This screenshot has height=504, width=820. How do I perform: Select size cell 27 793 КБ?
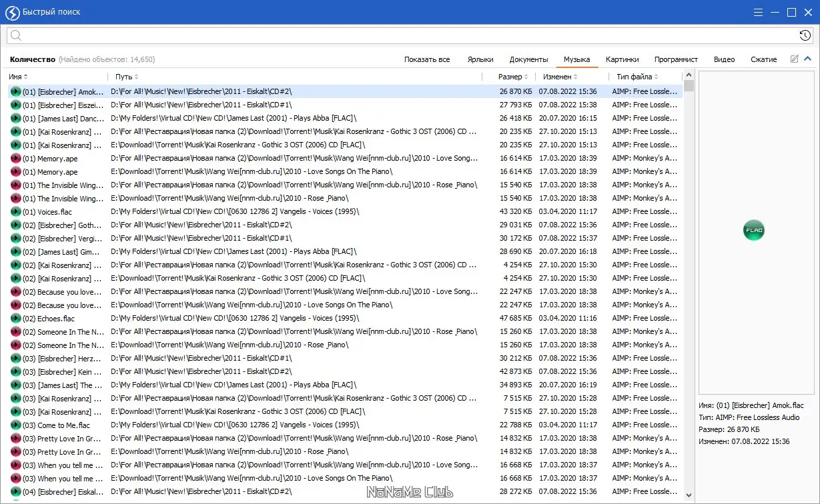[515, 105]
